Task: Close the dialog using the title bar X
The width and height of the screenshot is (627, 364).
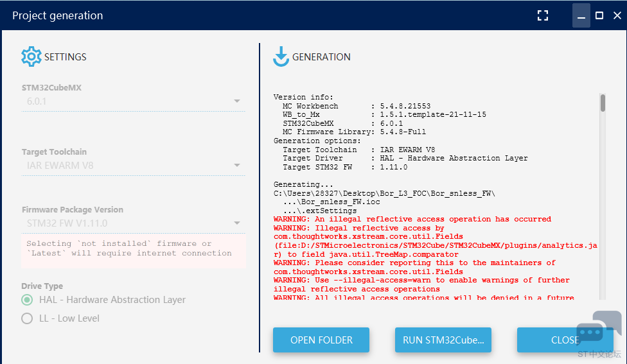Action: [617, 15]
